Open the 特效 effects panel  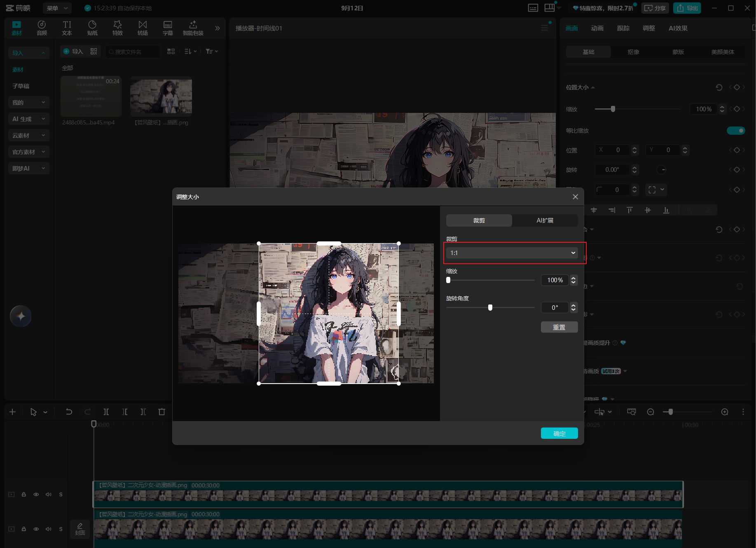tap(117, 28)
